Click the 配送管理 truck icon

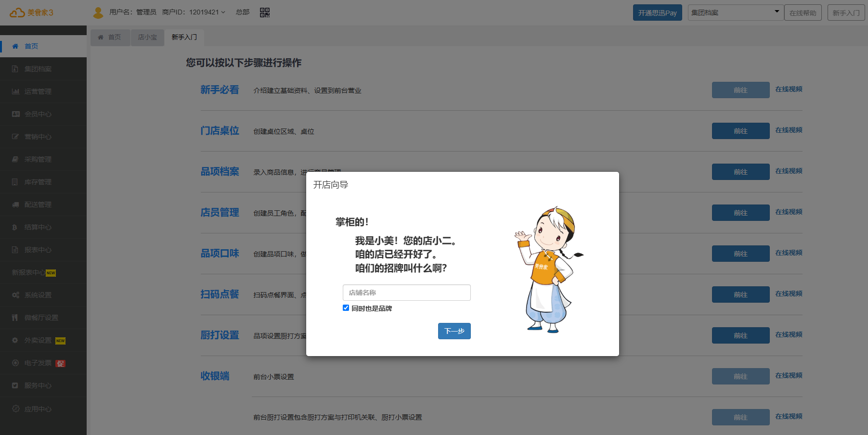[15, 205]
